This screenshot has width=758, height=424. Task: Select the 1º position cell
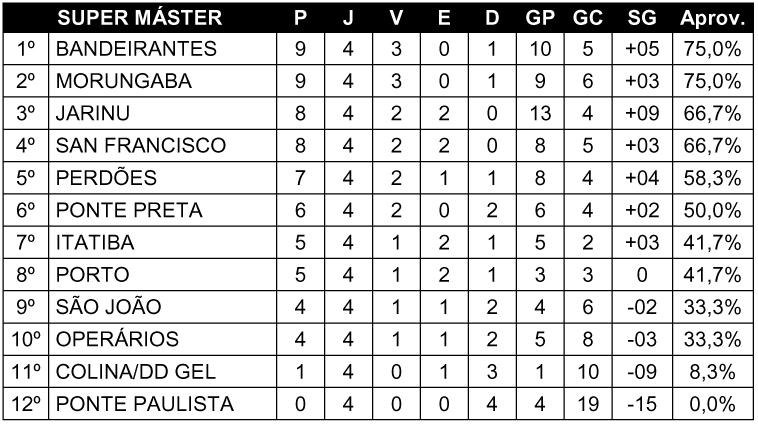(x=26, y=49)
